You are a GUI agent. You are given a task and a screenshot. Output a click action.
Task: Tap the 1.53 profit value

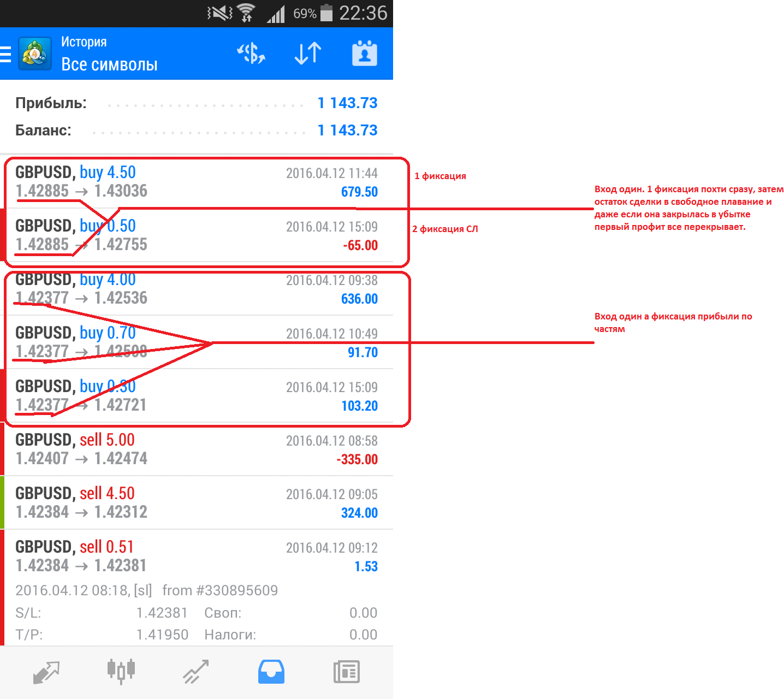point(366,566)
